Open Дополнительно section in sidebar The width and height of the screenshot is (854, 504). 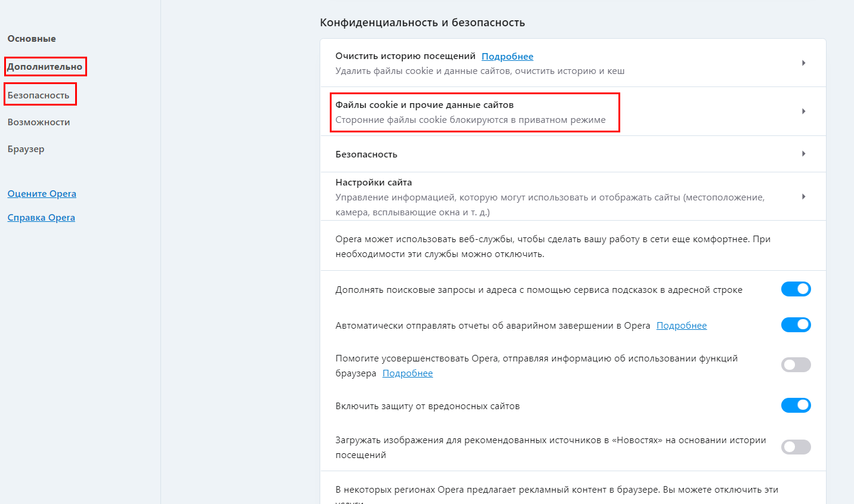(x=45, y=67)
